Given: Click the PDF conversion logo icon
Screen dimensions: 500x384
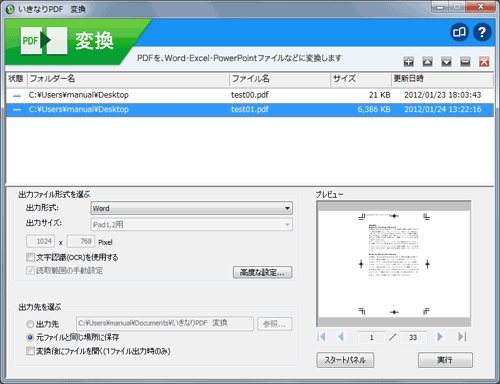Looking at the screenshot, I should click(44, 41).
